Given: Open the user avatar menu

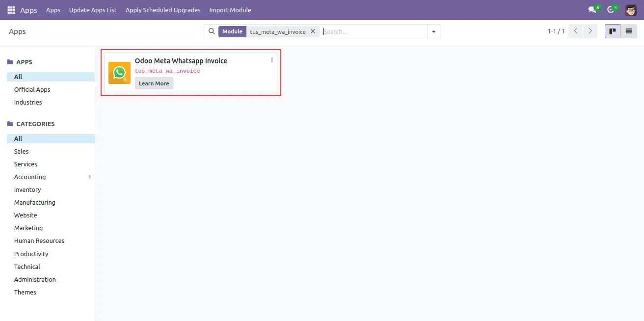Looking at the screenshot, I should (631, 10).
